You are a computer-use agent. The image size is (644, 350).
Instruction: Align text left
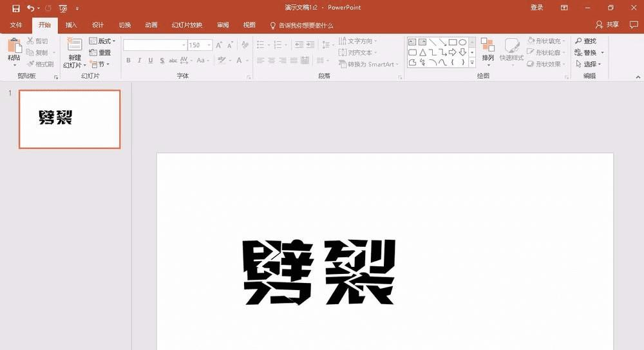point(260,61)
